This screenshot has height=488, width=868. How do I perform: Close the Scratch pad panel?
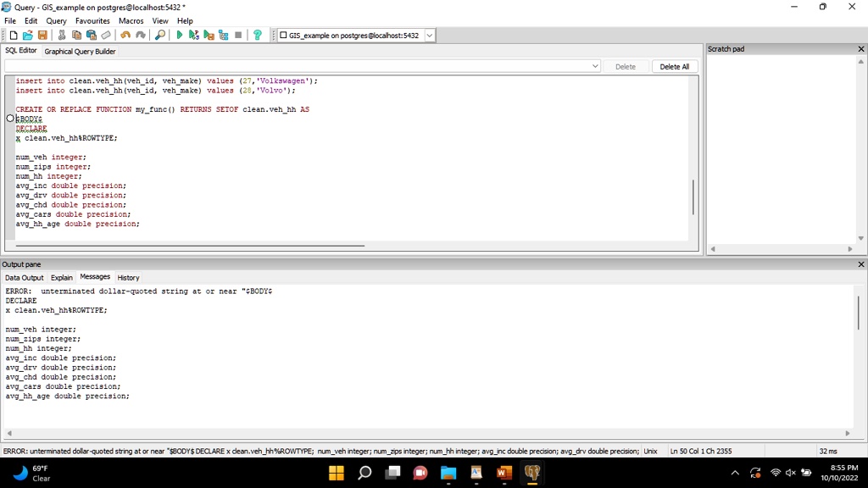click(861, 48)
